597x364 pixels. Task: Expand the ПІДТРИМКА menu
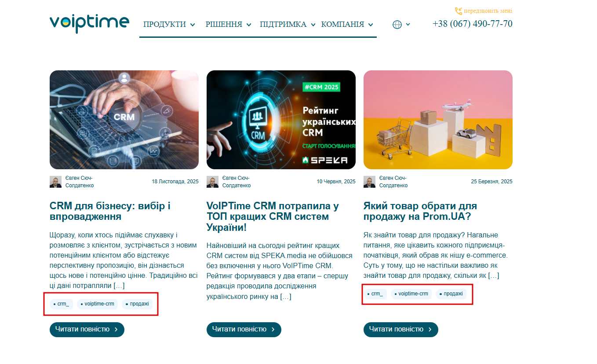(x=288, y=24)
